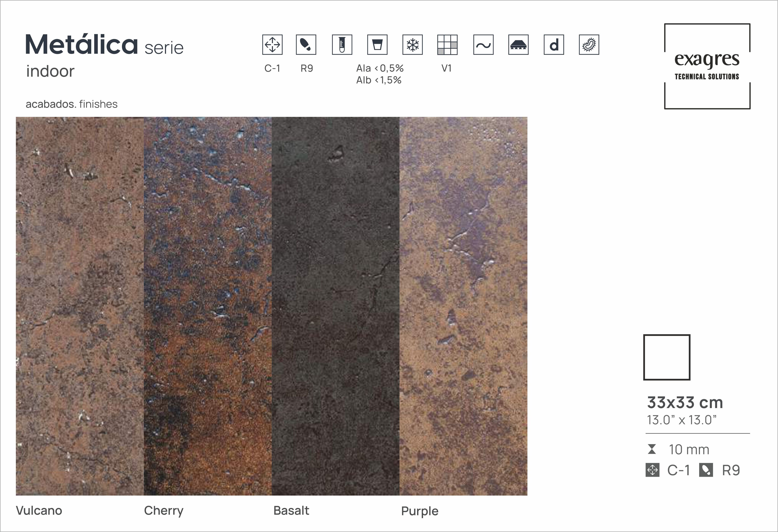Select the snowflake frost resistance icon
Viewport: 778px width, 532px height.
tap(413, 45)
